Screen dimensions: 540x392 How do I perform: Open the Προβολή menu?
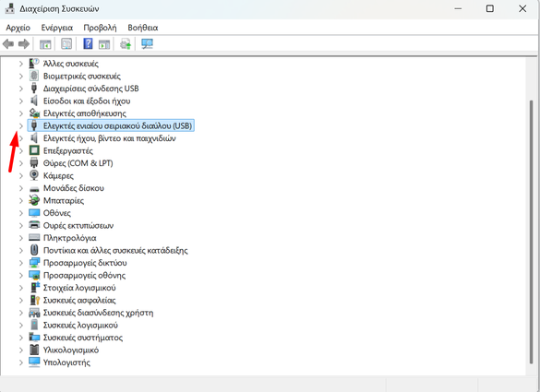click(100, 28)
